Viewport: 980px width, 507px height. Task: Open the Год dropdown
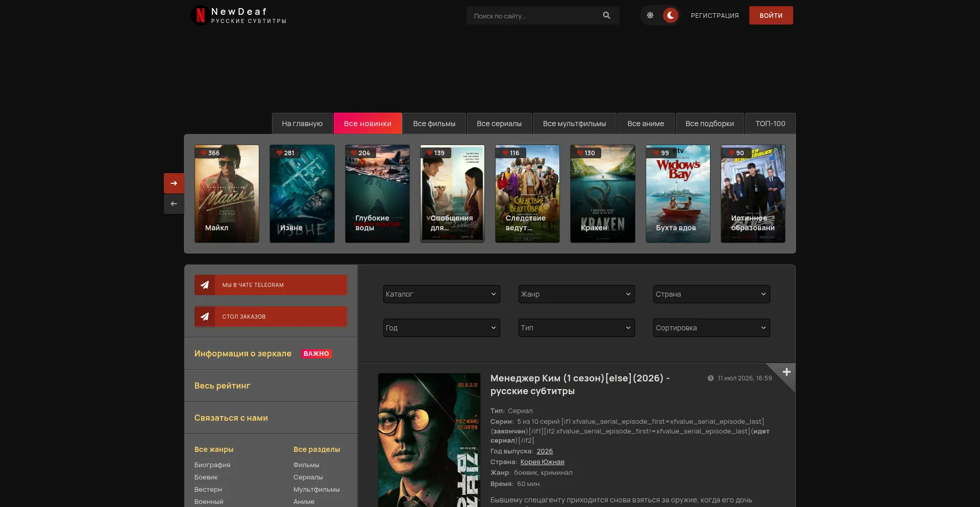click(x=442, y=328)
